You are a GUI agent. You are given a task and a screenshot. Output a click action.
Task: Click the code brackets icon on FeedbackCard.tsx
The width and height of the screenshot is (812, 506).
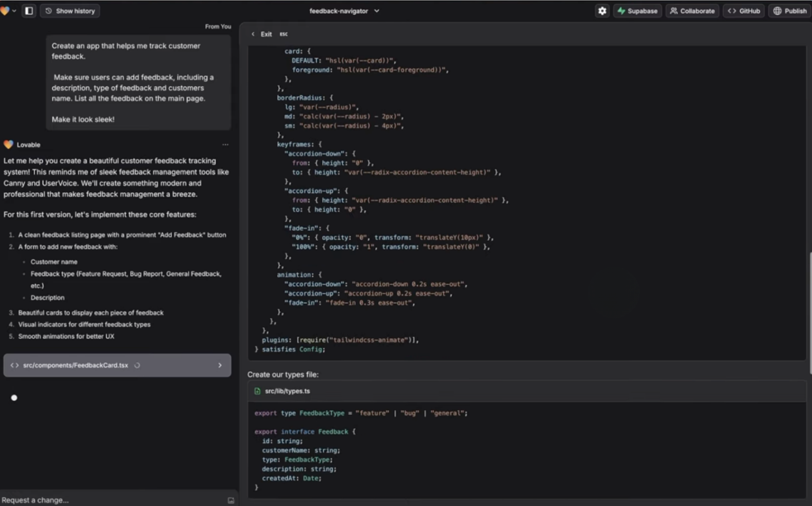click(14, 365)
